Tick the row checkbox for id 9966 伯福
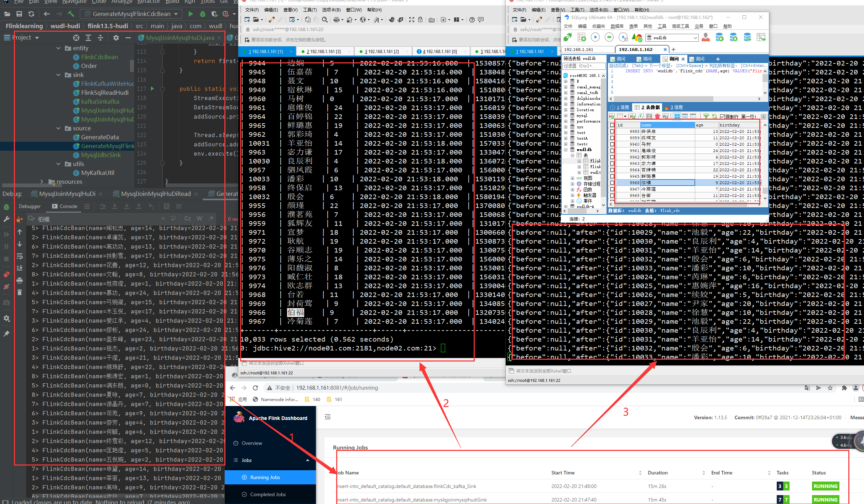This screenshot has height=504, width=864. [x=612, y=183]
